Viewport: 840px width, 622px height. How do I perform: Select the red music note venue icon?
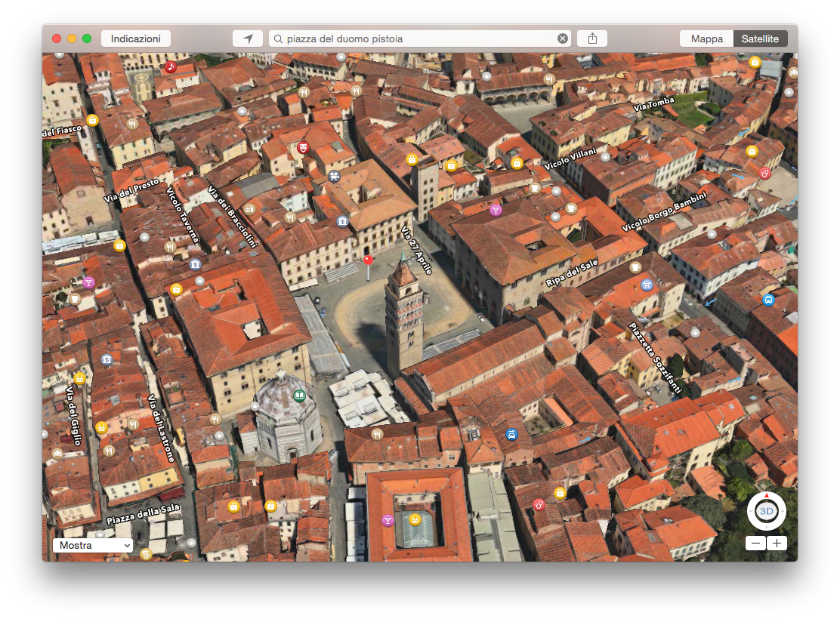(171, 67)
